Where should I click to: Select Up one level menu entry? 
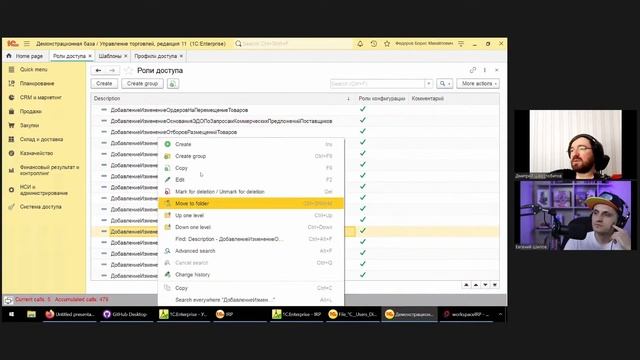[x=251, y=215]
